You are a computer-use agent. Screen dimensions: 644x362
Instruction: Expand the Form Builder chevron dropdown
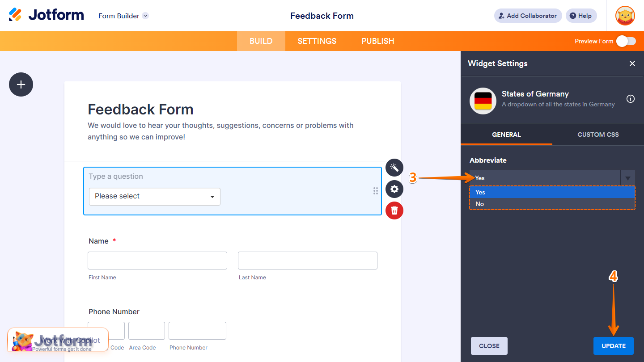click(145, 16)
